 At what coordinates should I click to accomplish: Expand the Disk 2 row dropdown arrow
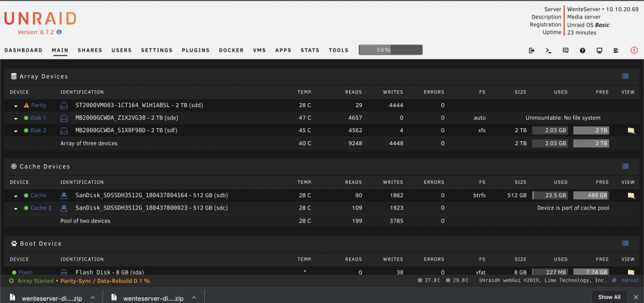15,132
